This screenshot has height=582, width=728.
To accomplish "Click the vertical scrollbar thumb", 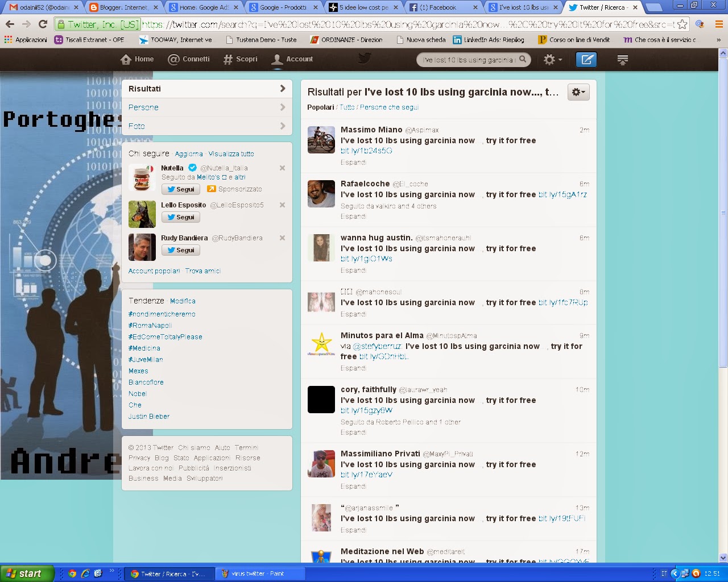I will (x=723, y=211).
